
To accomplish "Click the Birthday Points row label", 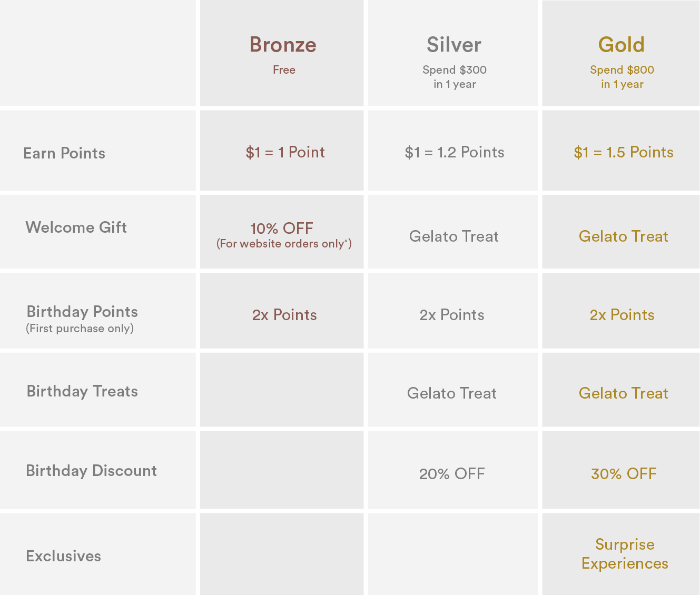I will point(82,312).
